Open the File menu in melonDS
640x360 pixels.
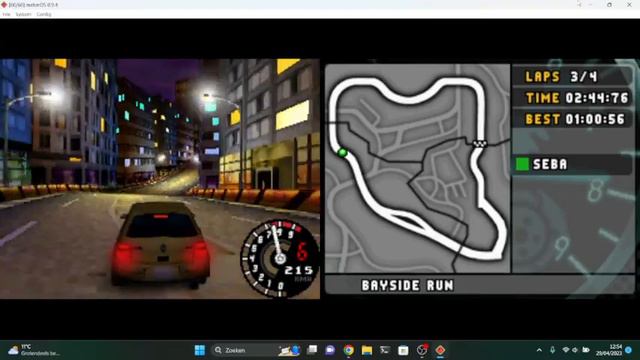[6, 14]
